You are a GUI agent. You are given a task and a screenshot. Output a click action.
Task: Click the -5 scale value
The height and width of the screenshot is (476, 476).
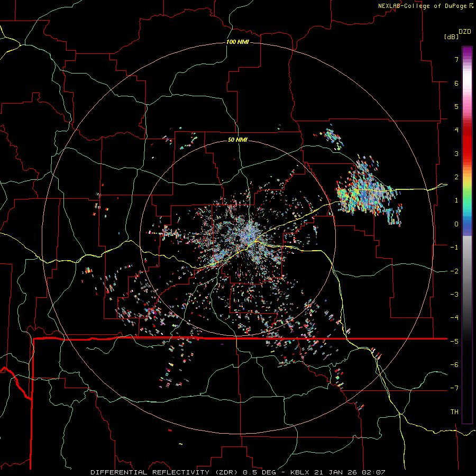click(x=454, y=342)
